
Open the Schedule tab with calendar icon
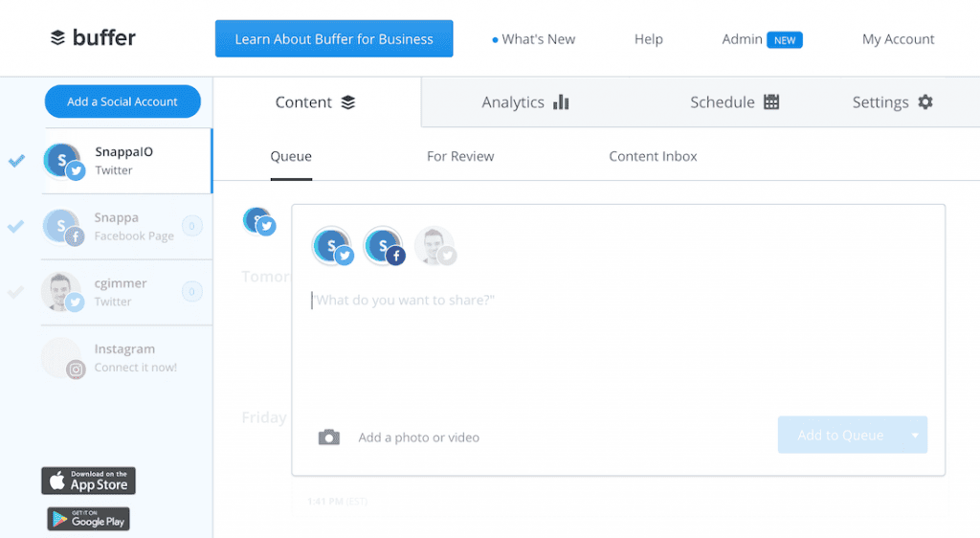click(734, 101)
